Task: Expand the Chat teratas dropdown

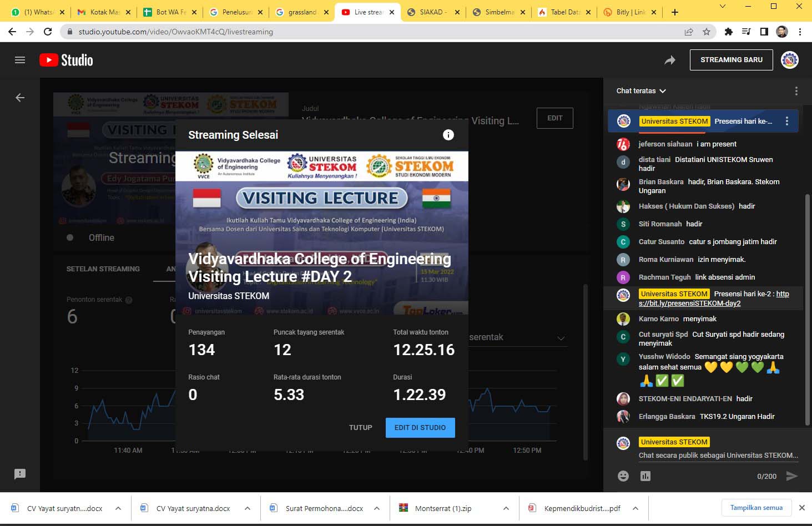Action: point(641,90)
